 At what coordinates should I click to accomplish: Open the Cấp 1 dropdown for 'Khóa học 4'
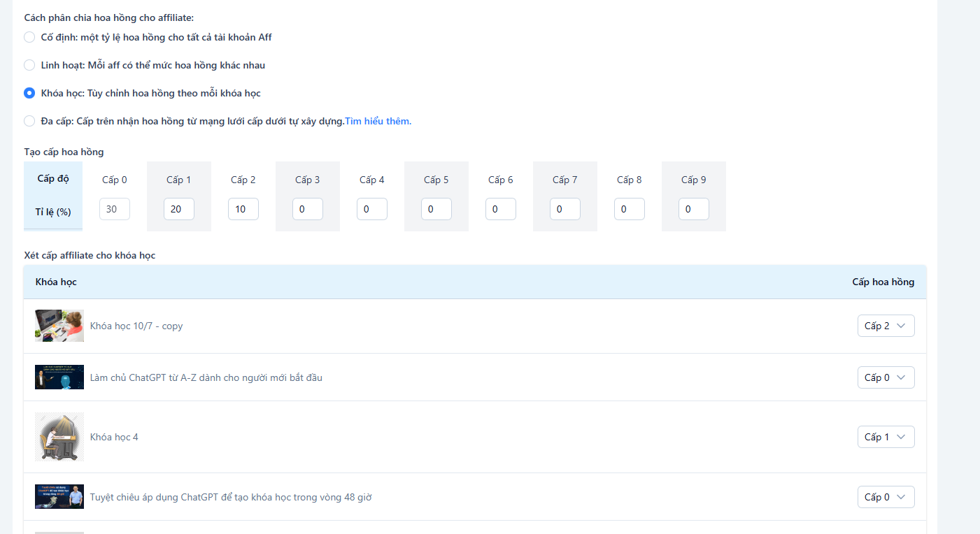(886, 437)
